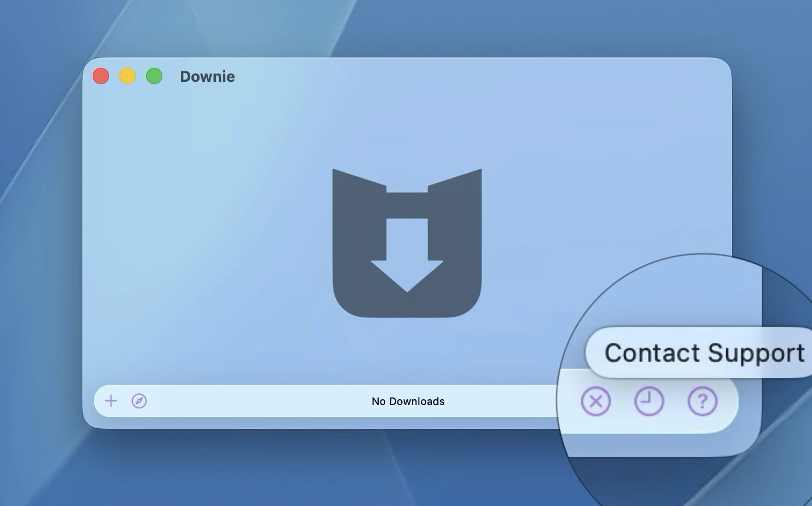812x506 pixels.
Task: Click the question mark help icon
Action: (702, 401)
